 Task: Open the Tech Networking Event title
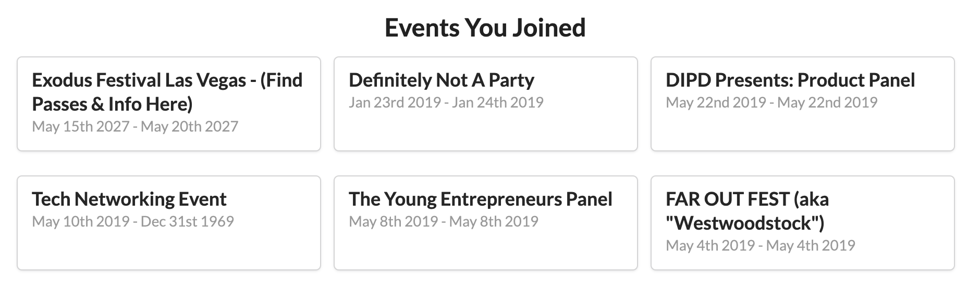pyautogui.click(x=129, y=199)
